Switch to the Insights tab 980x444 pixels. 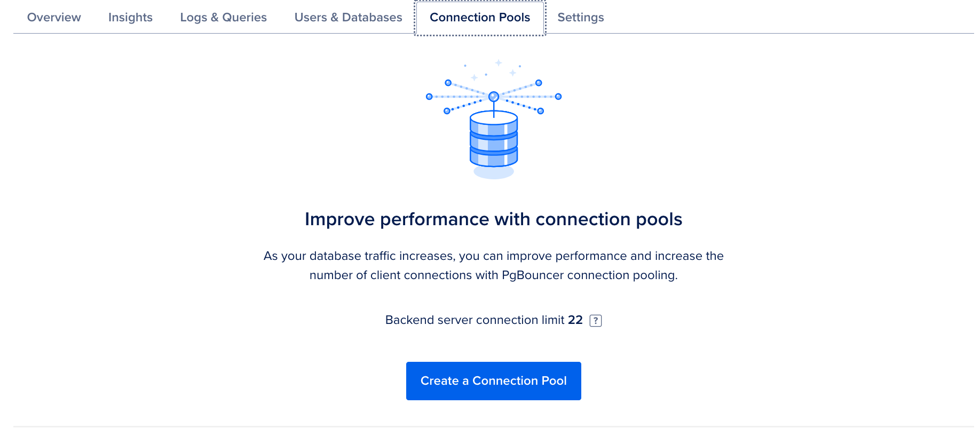tap(130, 18)
